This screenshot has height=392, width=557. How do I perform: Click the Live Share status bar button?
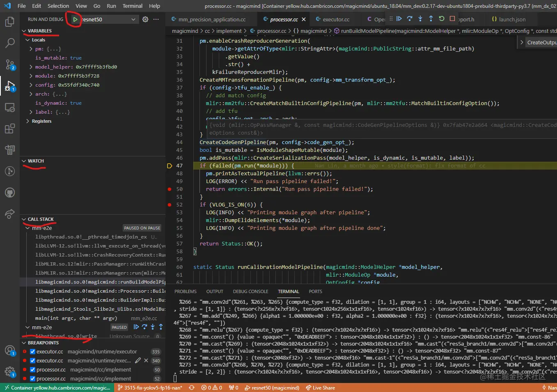tap(320, 388)
